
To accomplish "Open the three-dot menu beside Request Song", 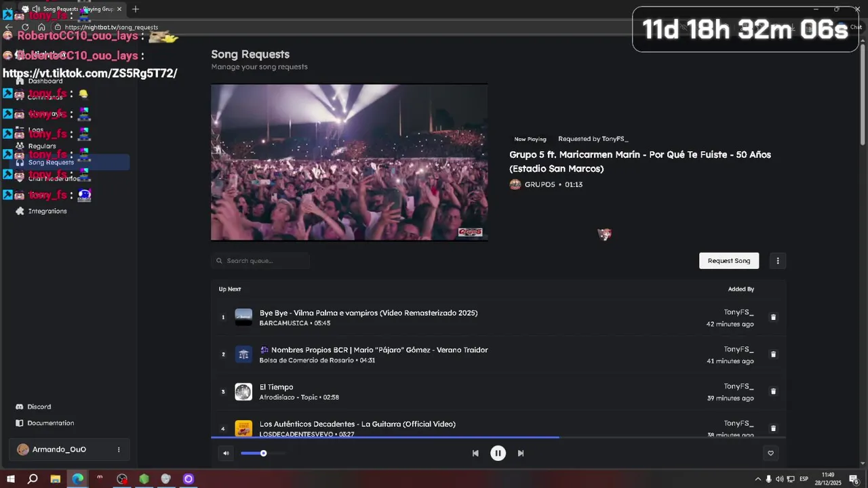I will (x=778, y=261).
